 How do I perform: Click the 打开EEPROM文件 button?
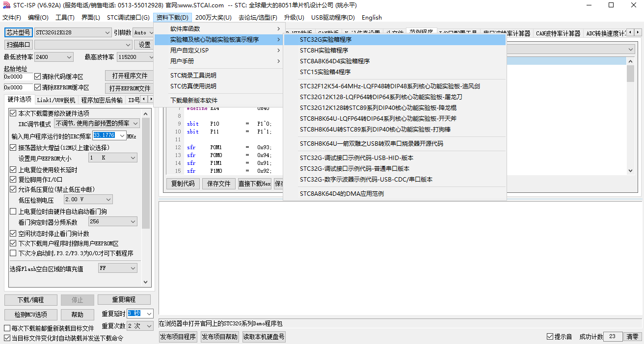click(x=130, y=88)
